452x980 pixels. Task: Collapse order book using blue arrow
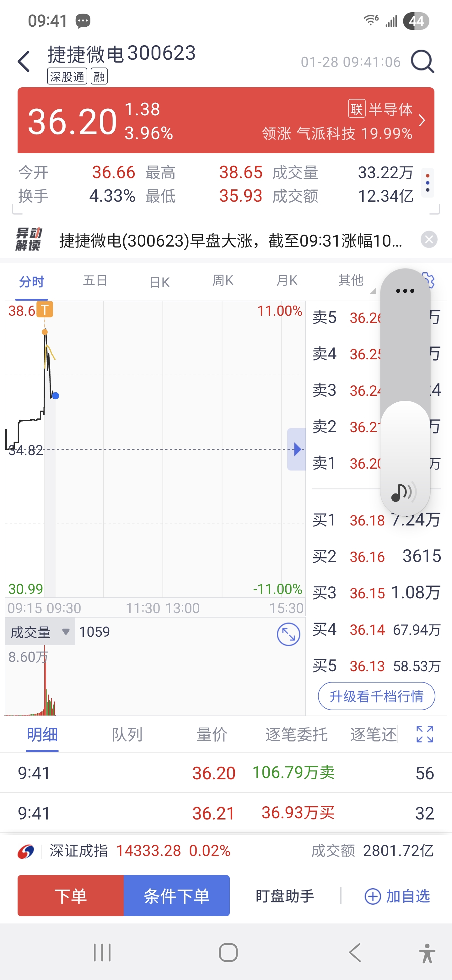[x=297, y=449]
